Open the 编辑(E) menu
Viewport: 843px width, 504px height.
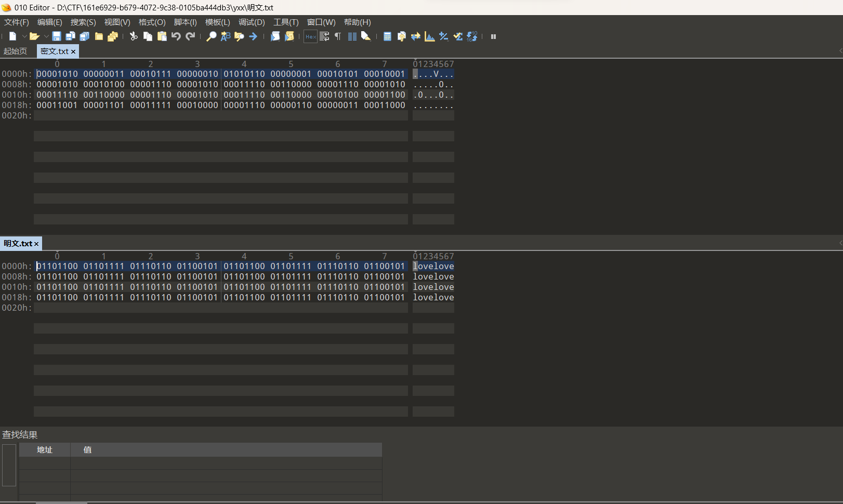click(50, 22)
